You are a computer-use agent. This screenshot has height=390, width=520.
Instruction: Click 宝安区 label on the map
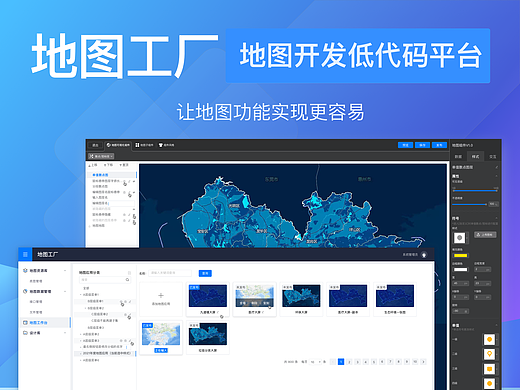(202, 231)
